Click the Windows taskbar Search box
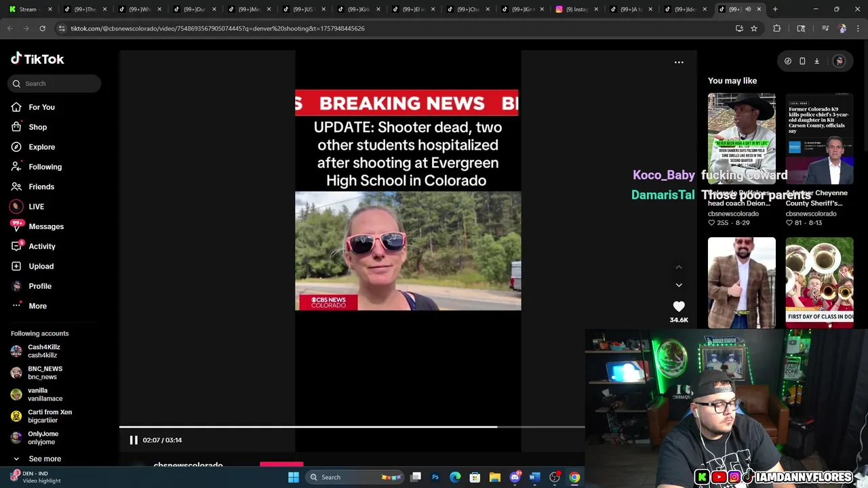The image size is (868, 488). pos(355,477)
